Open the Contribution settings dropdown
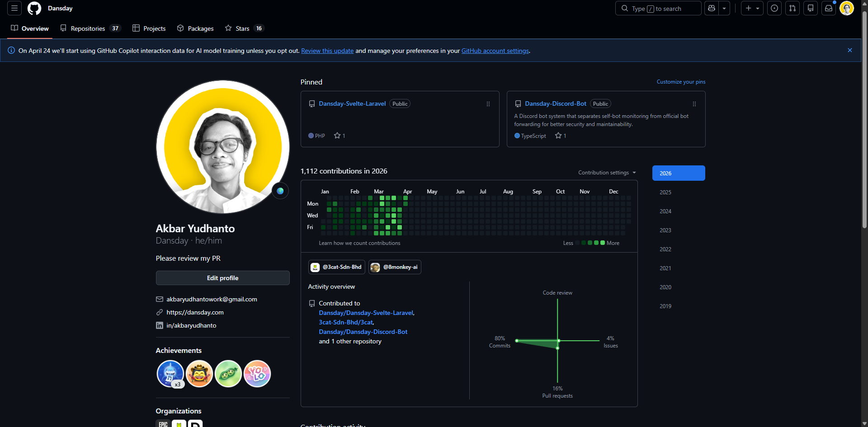This screenshot has height=427, width=868. (x=607, y=173)
